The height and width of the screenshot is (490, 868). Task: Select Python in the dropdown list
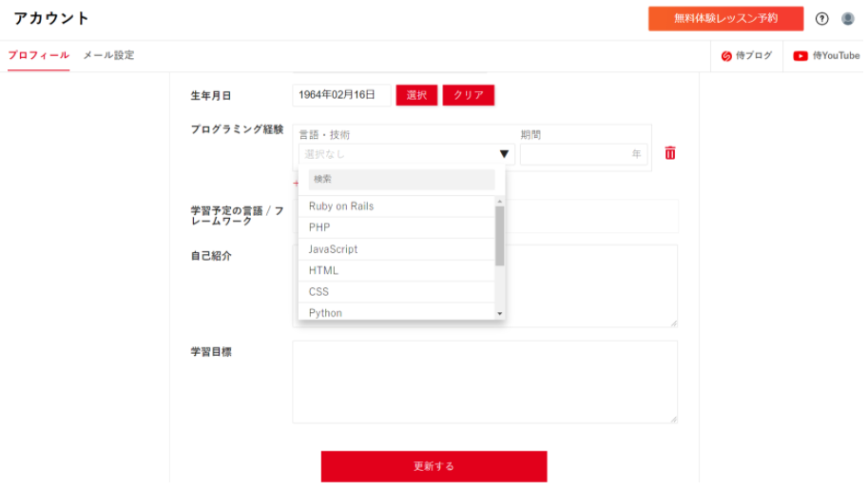click(325, 312)
